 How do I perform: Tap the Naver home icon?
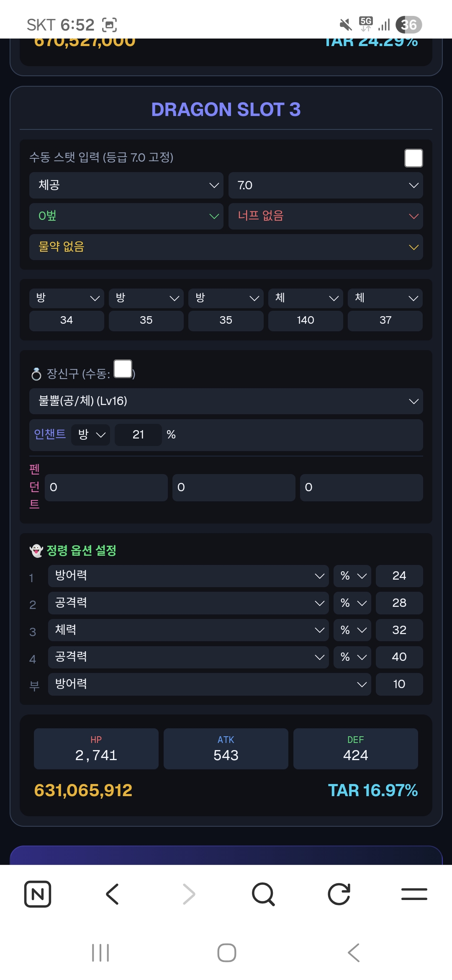tap(38, 894)
